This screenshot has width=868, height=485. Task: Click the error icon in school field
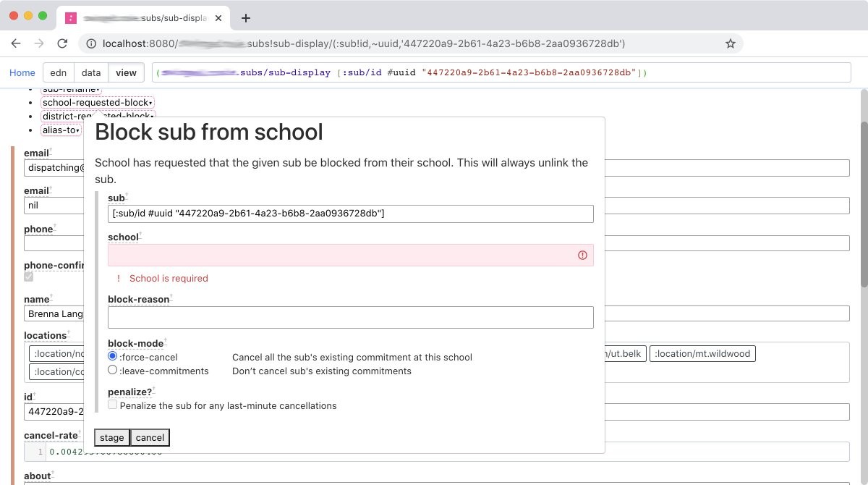coord(582,255)
